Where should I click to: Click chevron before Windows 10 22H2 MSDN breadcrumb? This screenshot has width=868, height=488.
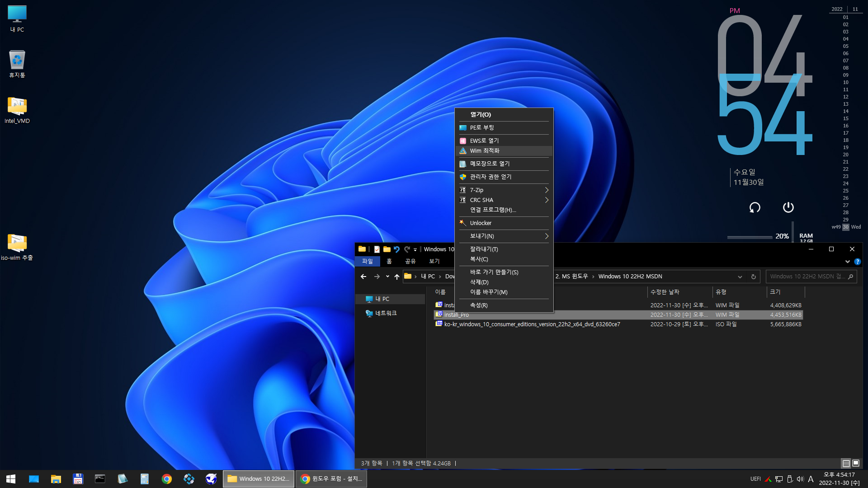593,277
